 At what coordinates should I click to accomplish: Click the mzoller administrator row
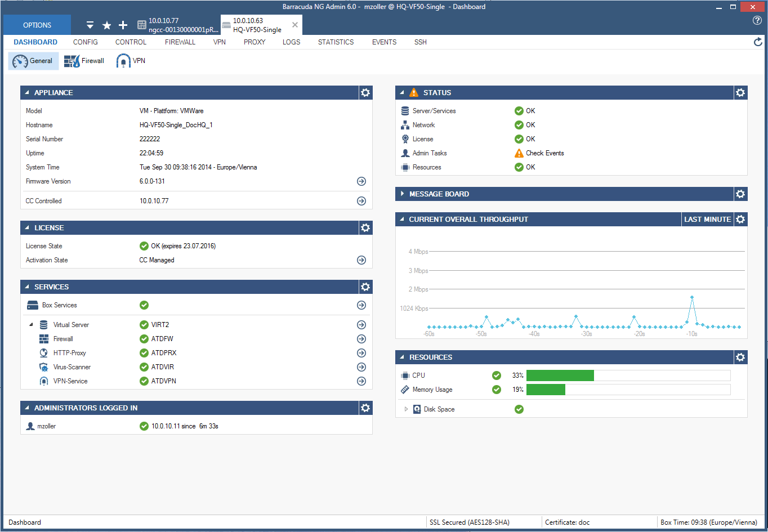pyautogui.click(x=197, y=426)
